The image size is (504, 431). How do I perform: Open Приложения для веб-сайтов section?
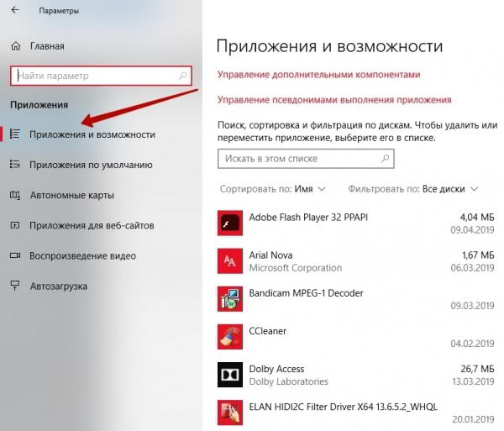pos(92,225)
